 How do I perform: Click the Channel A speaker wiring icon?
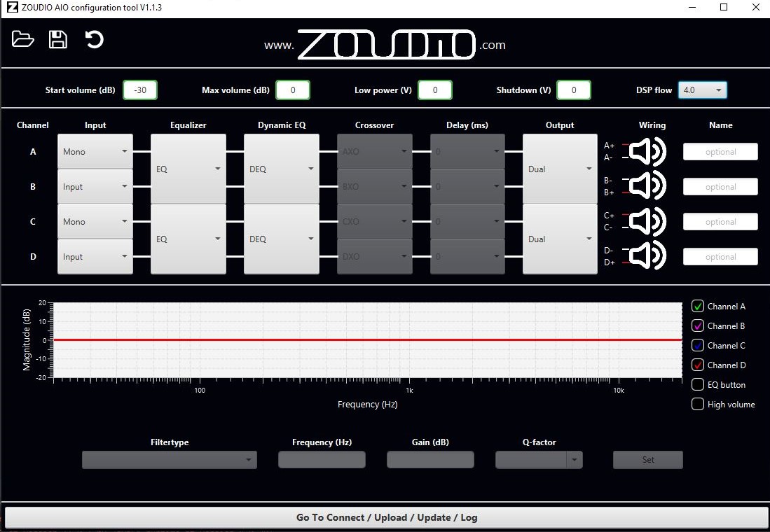647,152
